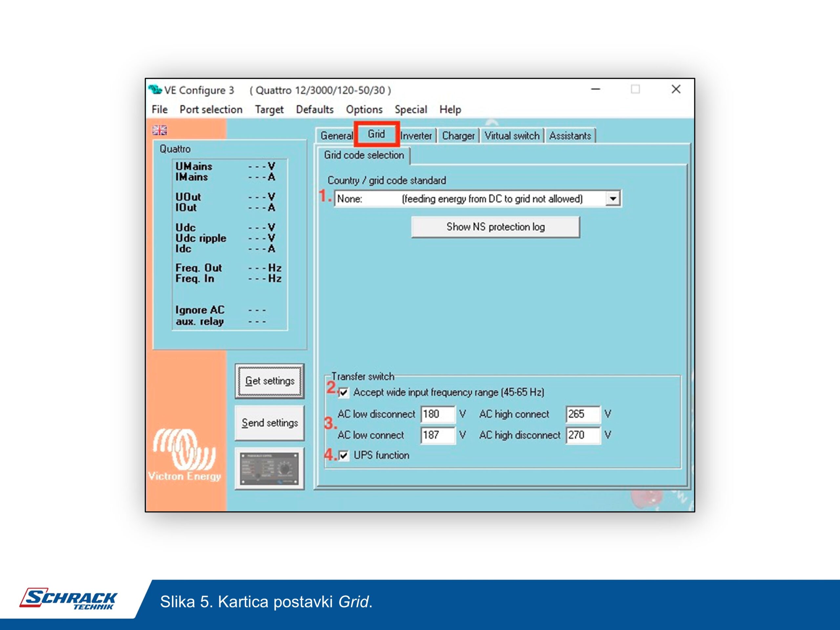Click the UK flag language icon

[x=159, y=130]
